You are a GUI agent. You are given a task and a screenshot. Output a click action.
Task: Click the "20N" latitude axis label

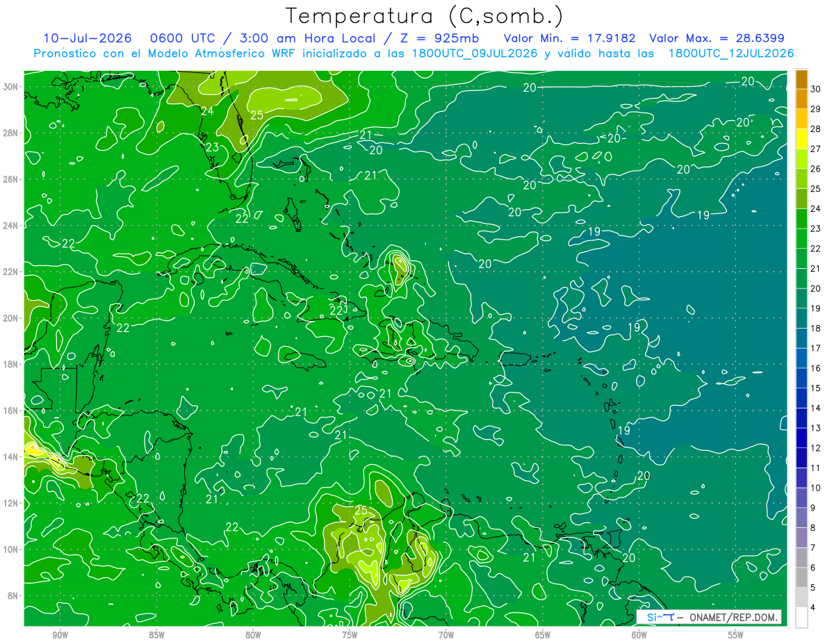pyautogui.click(x=11, y=317)
